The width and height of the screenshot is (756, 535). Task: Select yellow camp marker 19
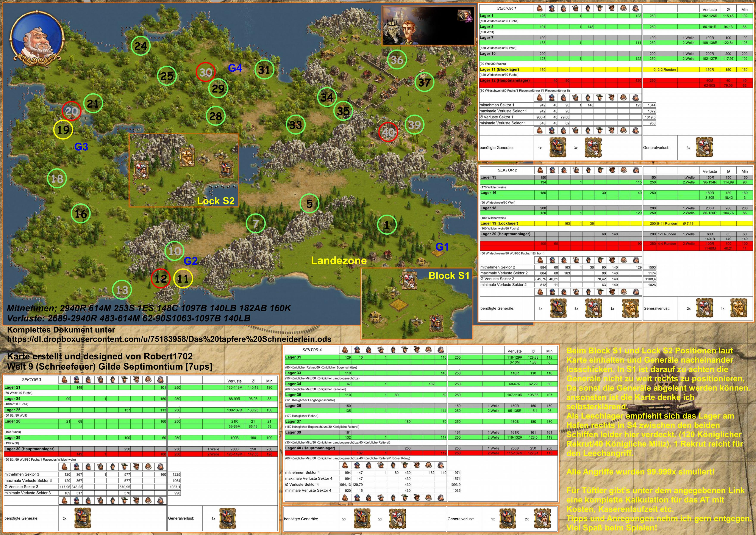63,129
